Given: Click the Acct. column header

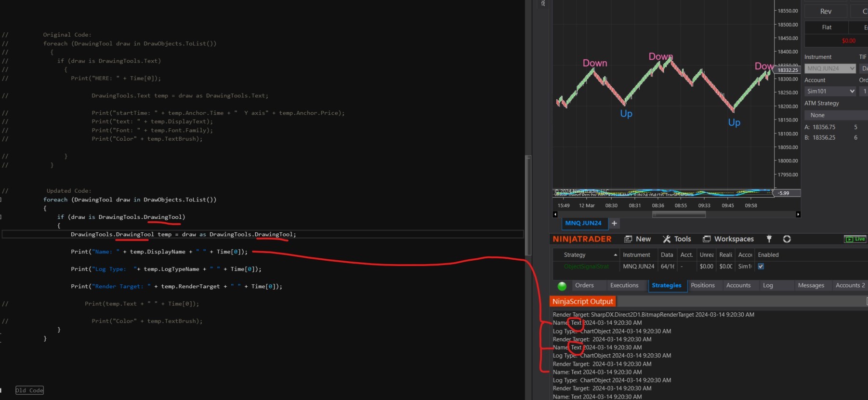Looking at the screenshot, I should [x=687, y=255].
